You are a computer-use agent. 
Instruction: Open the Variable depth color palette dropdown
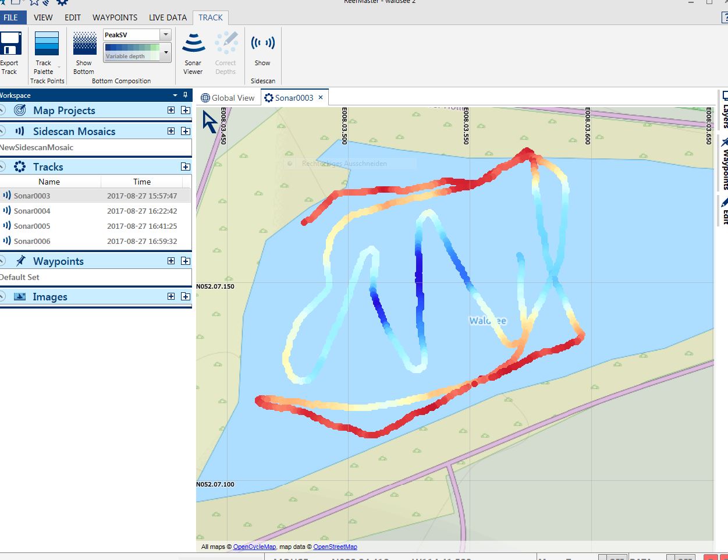pyautogui.click(x=166, y=53)
